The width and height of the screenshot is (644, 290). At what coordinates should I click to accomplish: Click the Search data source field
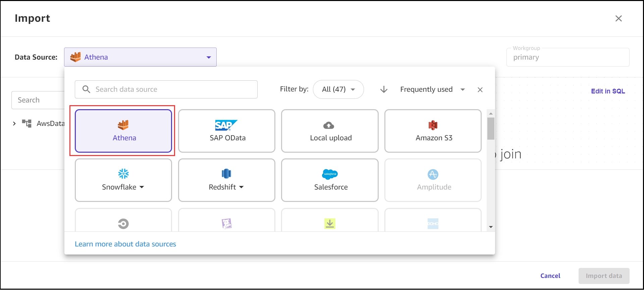[166, 89]
